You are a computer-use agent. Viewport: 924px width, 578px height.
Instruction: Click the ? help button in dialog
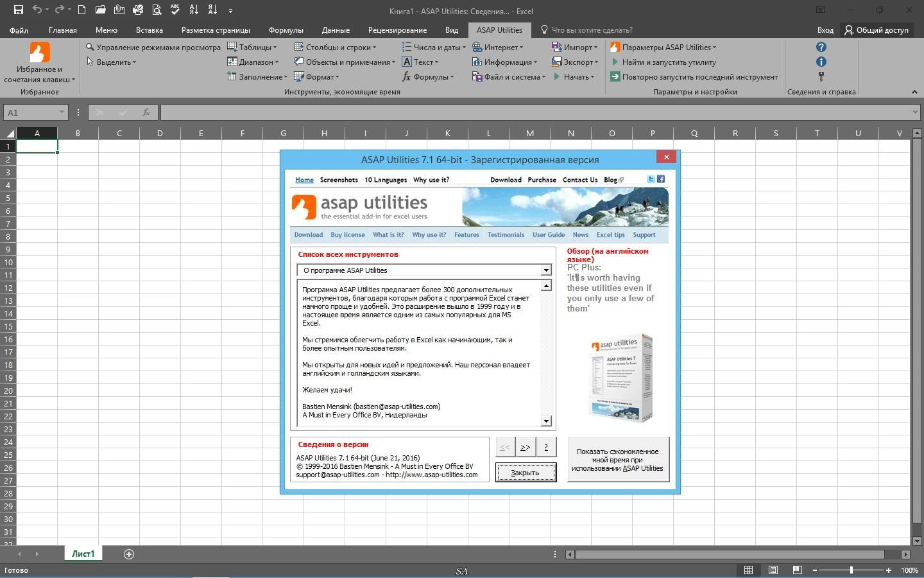coord(546,447)
